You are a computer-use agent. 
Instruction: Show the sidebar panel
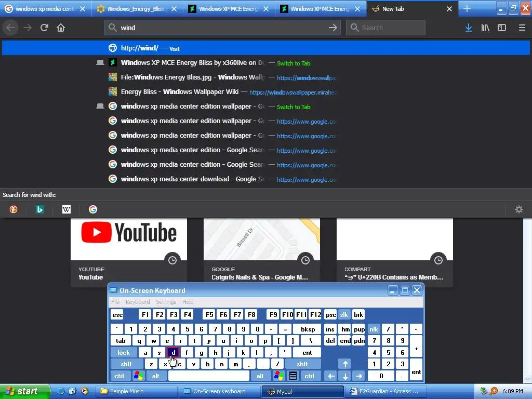[x=502, y=28]
